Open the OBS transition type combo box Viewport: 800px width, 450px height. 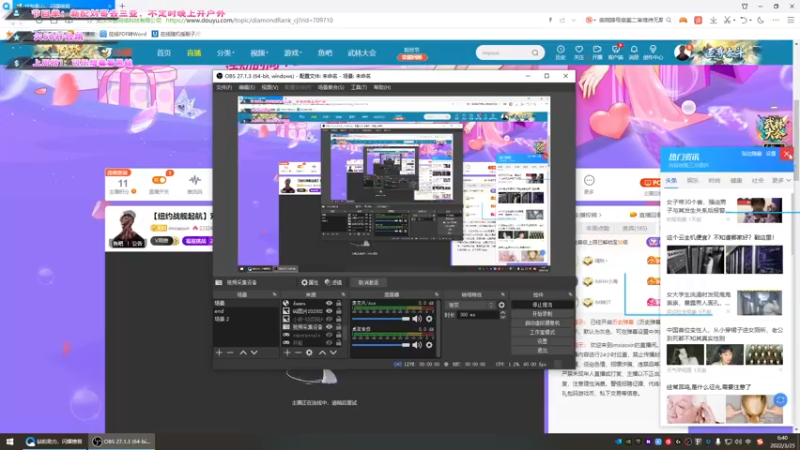(x=470, y=305)
